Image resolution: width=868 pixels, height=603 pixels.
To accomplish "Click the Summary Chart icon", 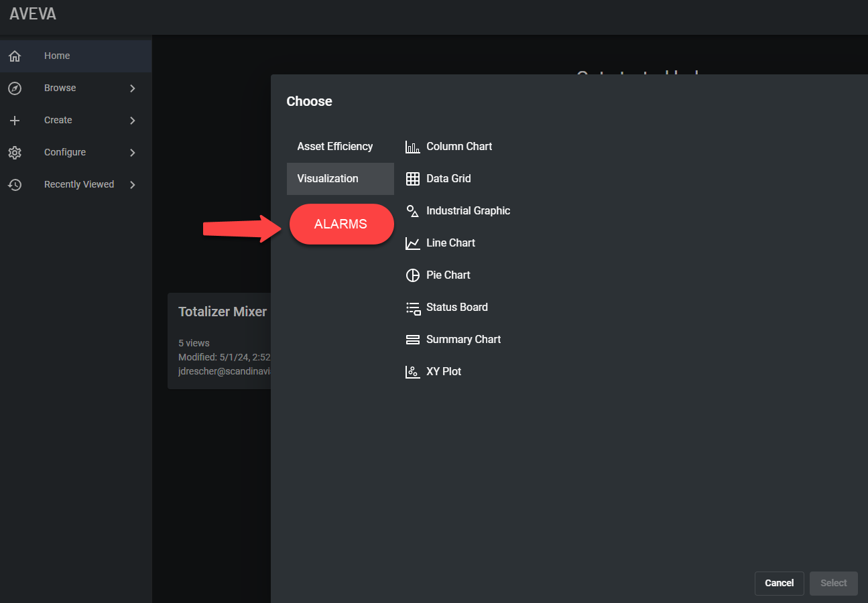I will point(413,340).
